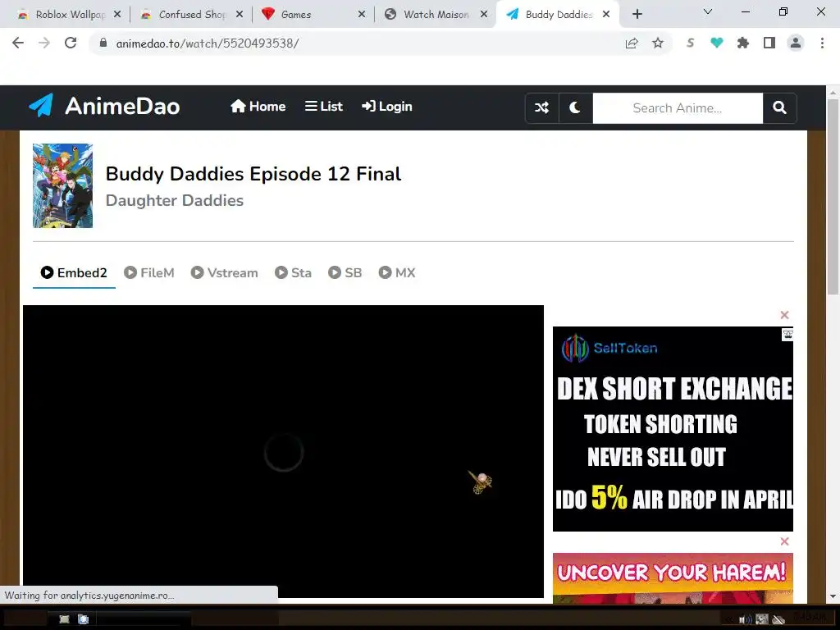The width and height of the screenshot is (840, 630).
Task: Open the Login link
Action: point(387,107)
